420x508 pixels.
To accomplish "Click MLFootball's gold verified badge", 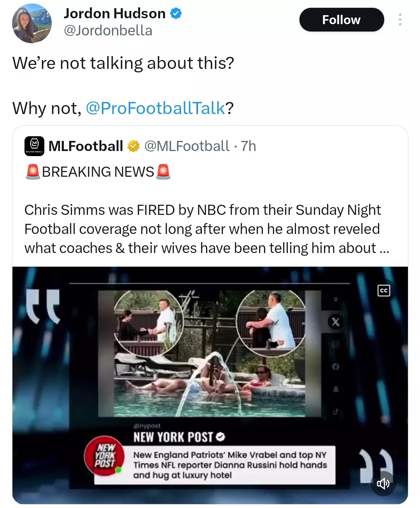I will [x=134, y=146].
